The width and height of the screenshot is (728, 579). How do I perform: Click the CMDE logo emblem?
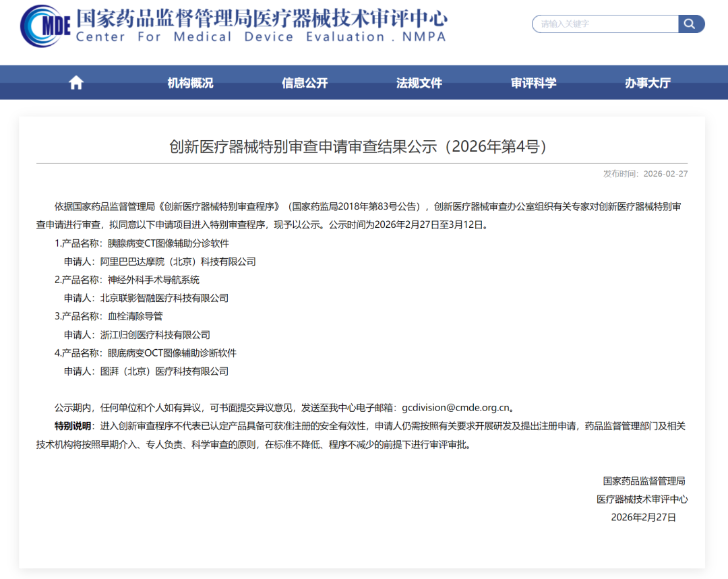coord(45,26)
